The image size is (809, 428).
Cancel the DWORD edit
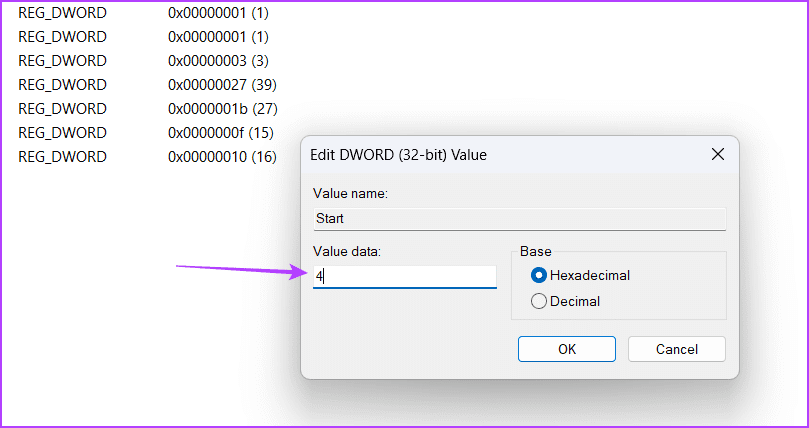(676, 349)
